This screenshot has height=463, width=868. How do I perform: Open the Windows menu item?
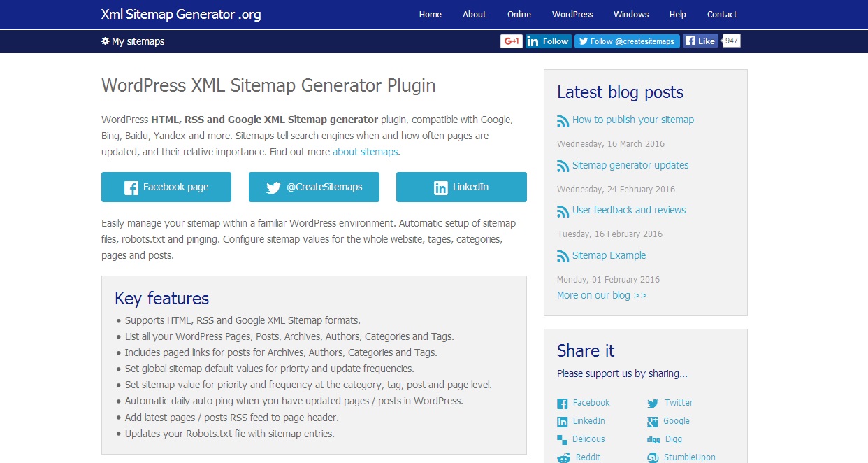[630, 14]
